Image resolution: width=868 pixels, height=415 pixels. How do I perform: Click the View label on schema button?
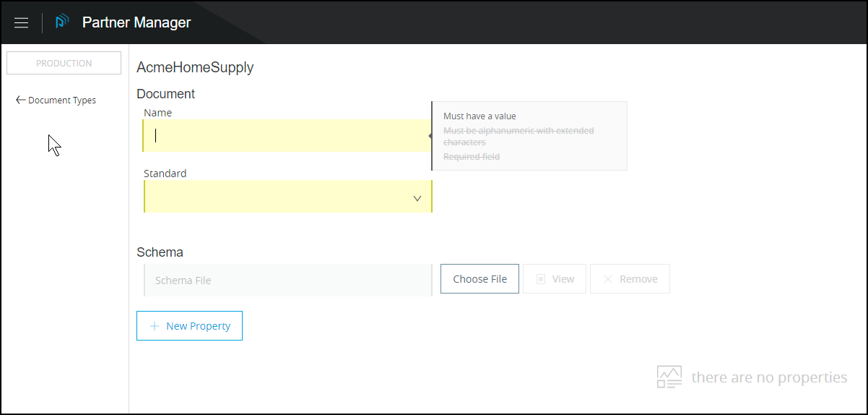(563, 279)
